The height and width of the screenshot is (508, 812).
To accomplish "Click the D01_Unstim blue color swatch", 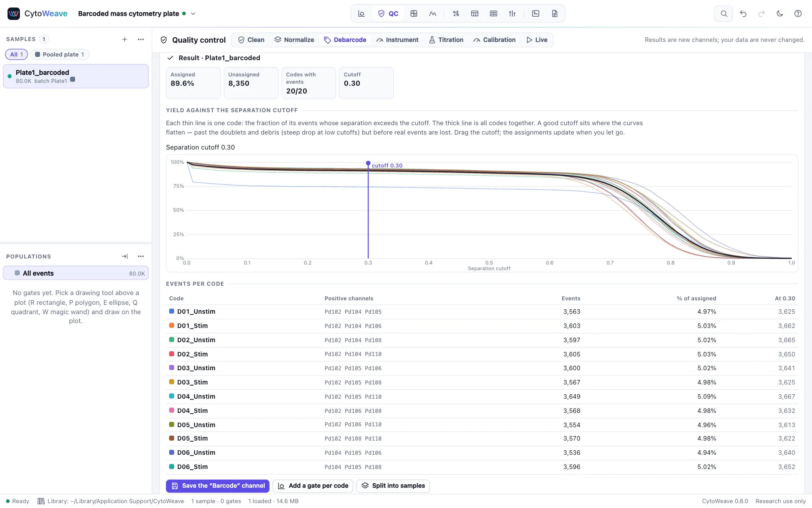I will point(172,311).
